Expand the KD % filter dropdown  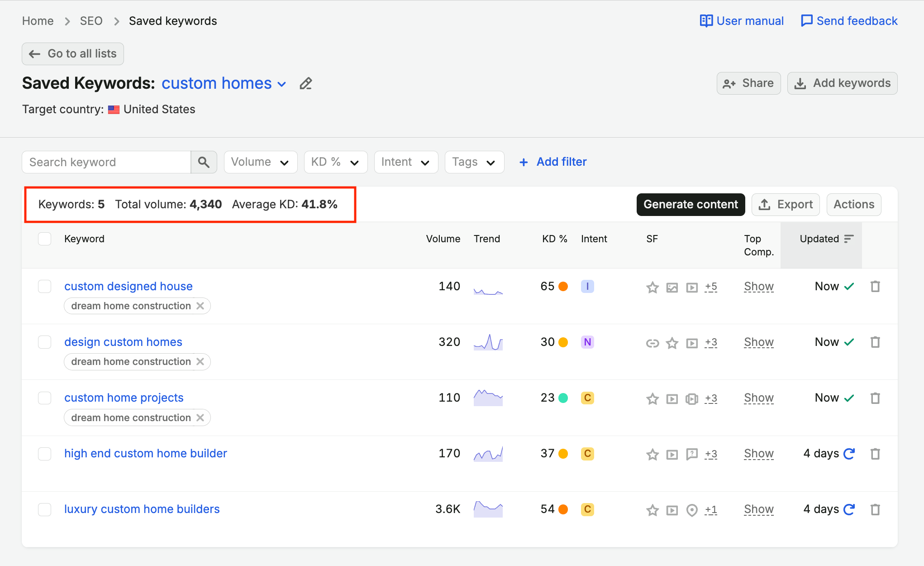point(336,162)
